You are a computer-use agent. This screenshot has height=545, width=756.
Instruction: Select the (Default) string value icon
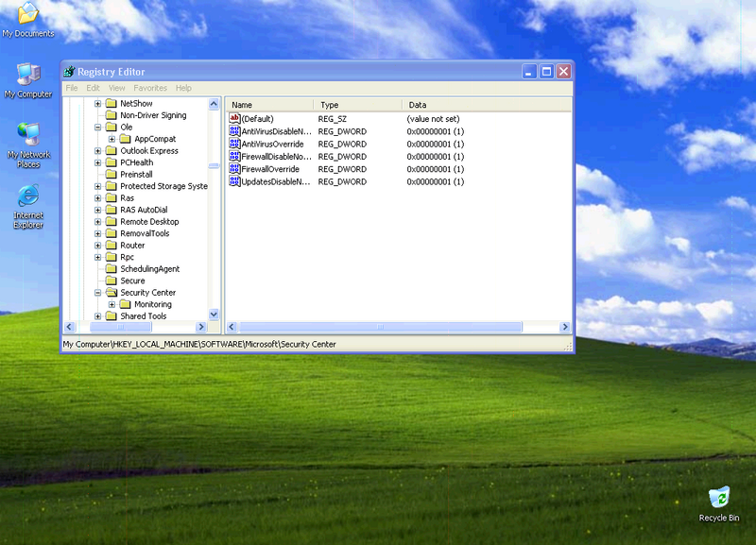(x=234, y=119)
